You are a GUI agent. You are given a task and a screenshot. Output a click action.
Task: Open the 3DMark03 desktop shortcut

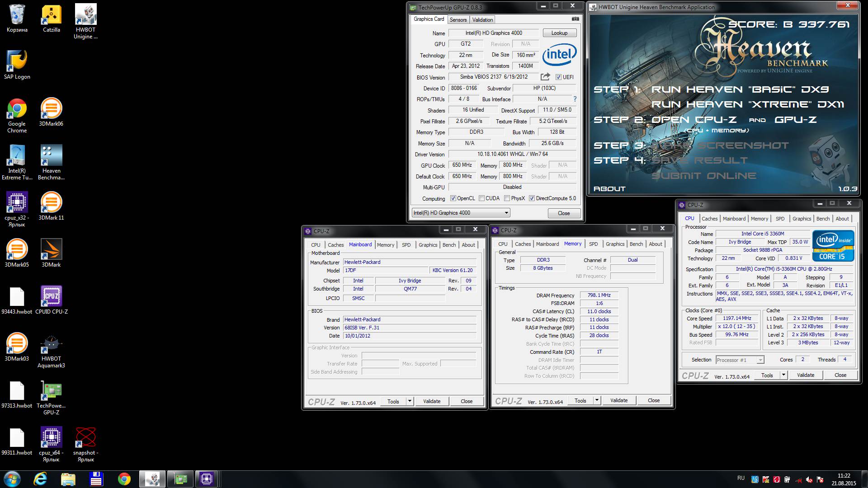[17, 347]
